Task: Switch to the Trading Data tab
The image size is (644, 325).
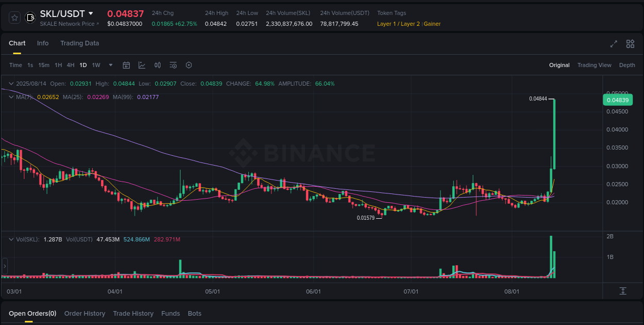Action: 79,43
